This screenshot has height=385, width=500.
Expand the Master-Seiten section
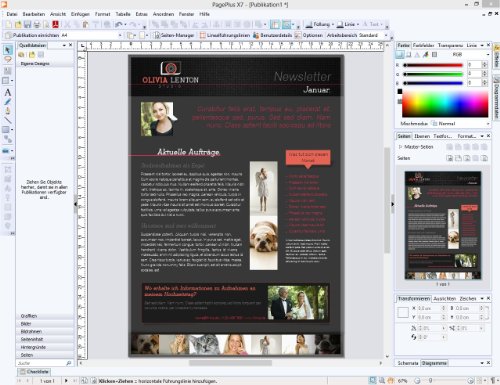pyautogui.click(x=400, y=147)
